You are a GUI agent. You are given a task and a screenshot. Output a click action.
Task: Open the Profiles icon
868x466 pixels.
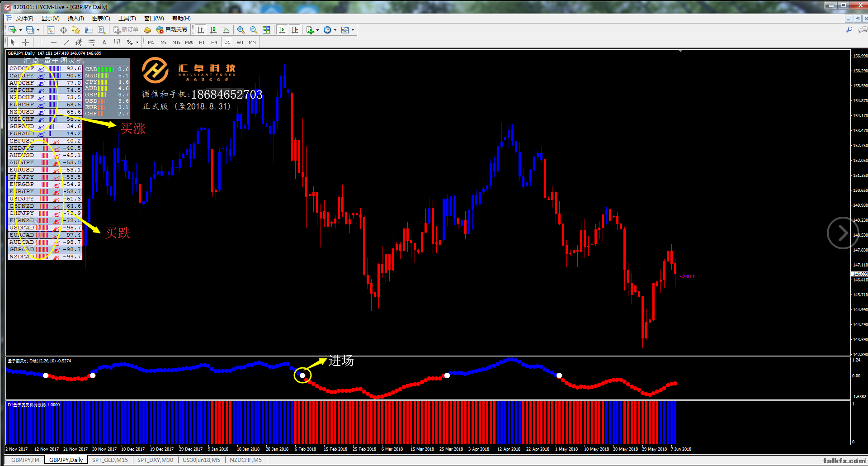click(30, 30)
